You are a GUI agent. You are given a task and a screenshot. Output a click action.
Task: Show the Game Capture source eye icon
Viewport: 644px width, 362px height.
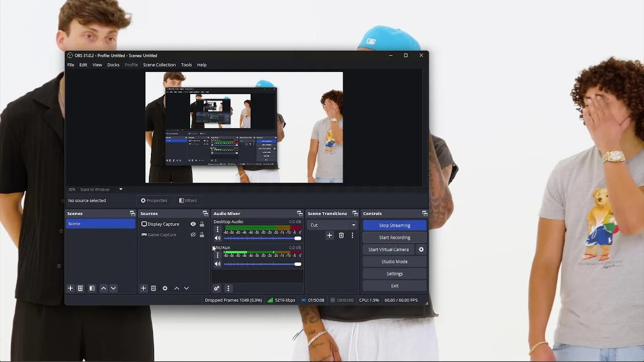click(193, 235)
